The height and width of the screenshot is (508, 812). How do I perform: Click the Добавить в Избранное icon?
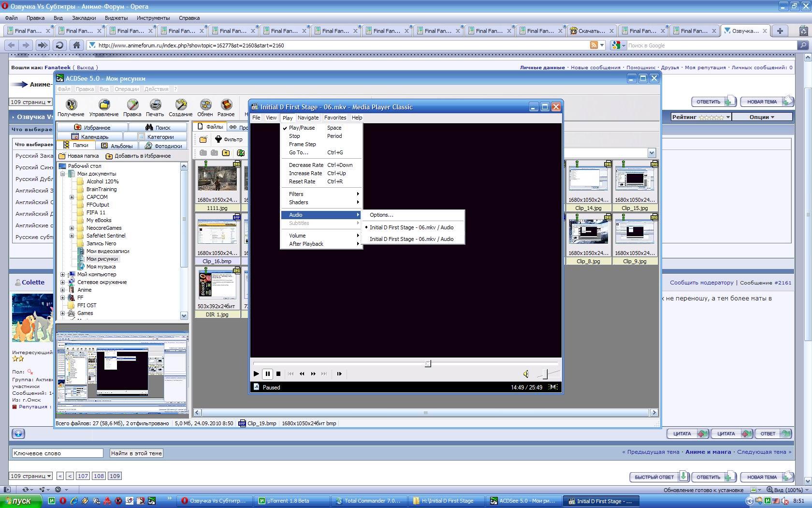109,156
